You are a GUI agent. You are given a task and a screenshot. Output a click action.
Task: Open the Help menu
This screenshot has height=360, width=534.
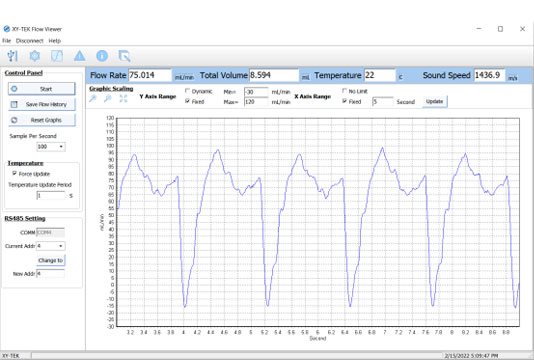(x=54, y=41)
